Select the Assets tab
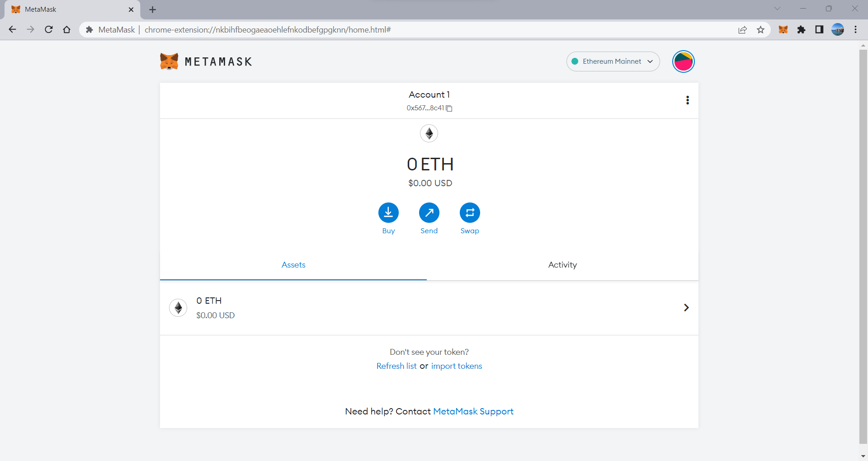 (293, 265)
